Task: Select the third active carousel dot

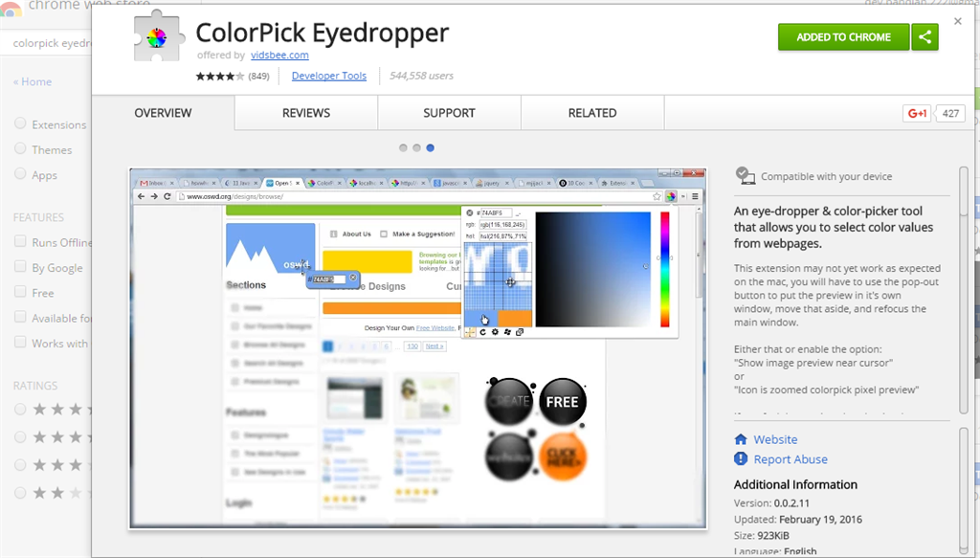Action: tap(430, 148)
